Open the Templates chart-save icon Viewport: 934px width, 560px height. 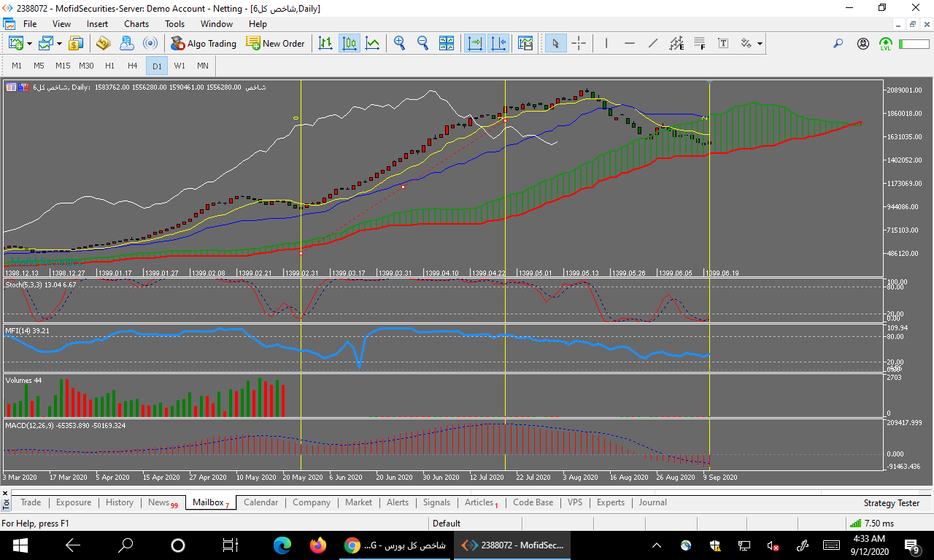pyautogui.click(x=525, y=44)
